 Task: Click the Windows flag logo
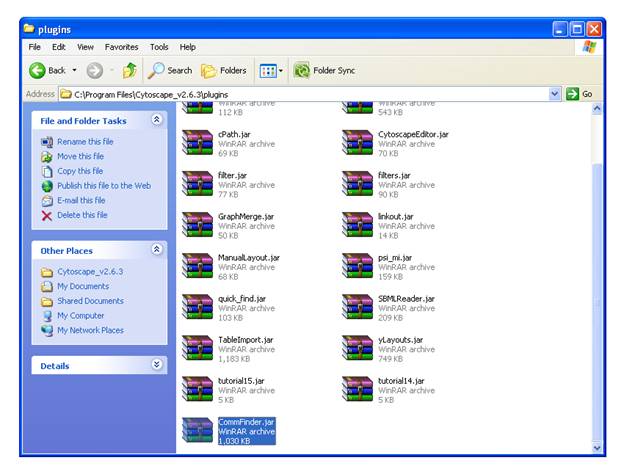tap(589, 47)
